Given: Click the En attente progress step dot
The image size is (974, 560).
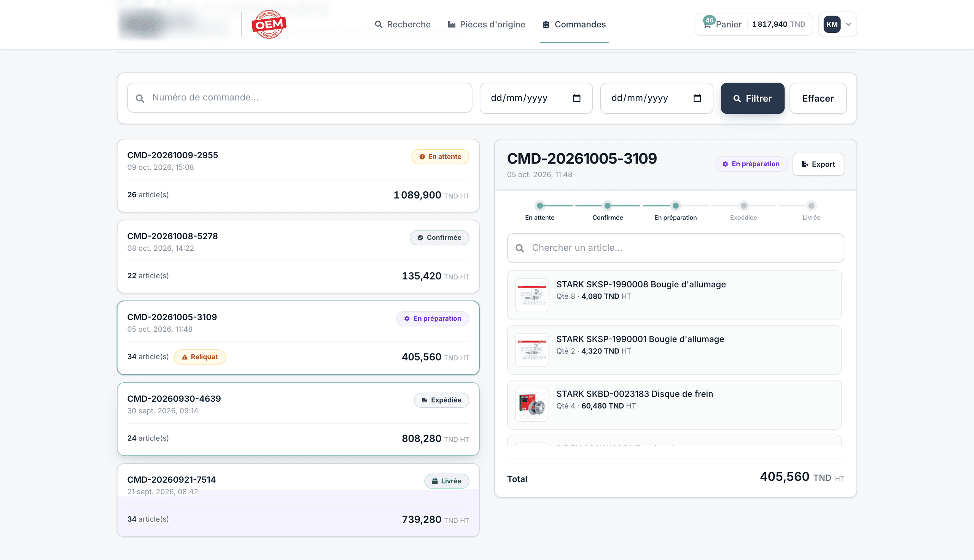Looking at the screenshot, I should (540, 206).
